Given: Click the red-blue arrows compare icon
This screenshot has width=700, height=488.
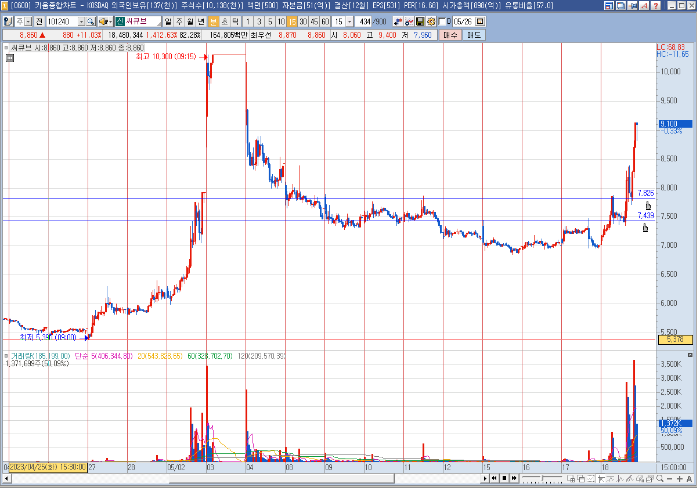Looking at the screenshot, I should 397,21.
